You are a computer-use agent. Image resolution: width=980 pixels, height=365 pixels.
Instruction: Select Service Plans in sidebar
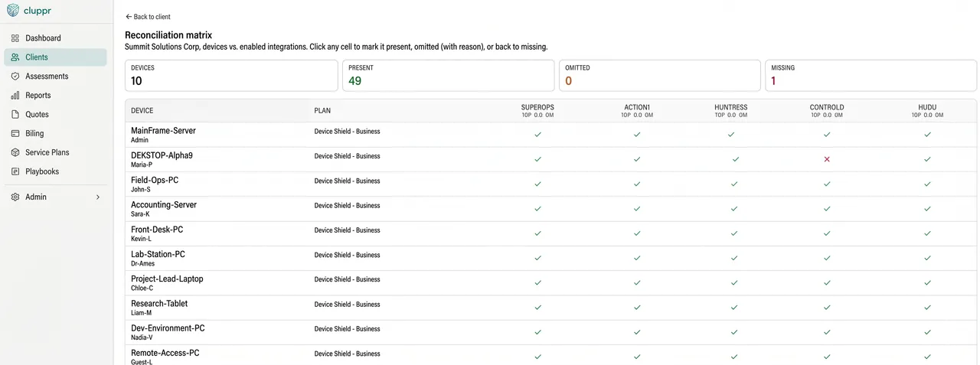pos(47,152)
